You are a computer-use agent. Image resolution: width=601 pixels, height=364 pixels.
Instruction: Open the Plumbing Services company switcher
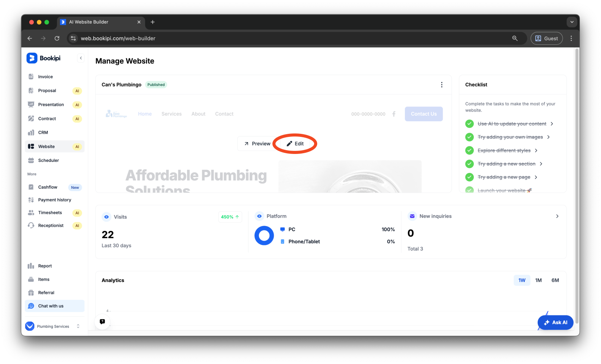tap(53, 326)
